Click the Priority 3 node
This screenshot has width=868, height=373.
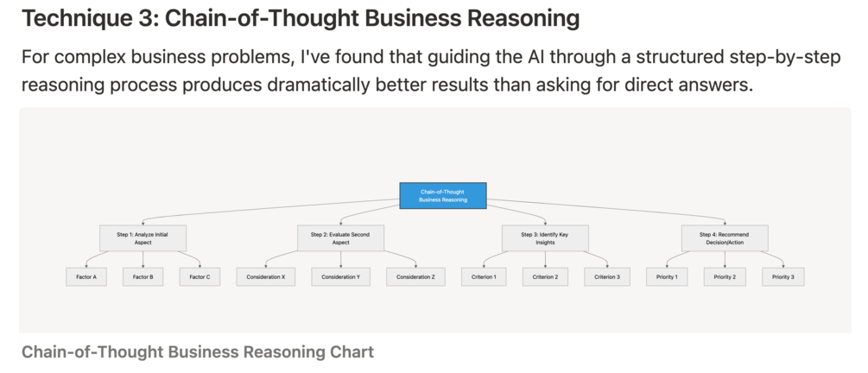pos(782,277)
